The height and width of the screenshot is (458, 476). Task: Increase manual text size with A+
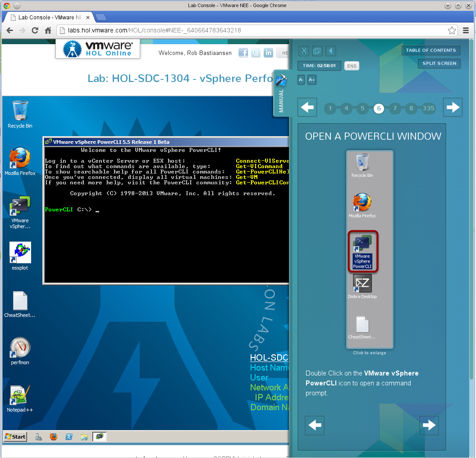pyautogui.click(x=311, y=80)
